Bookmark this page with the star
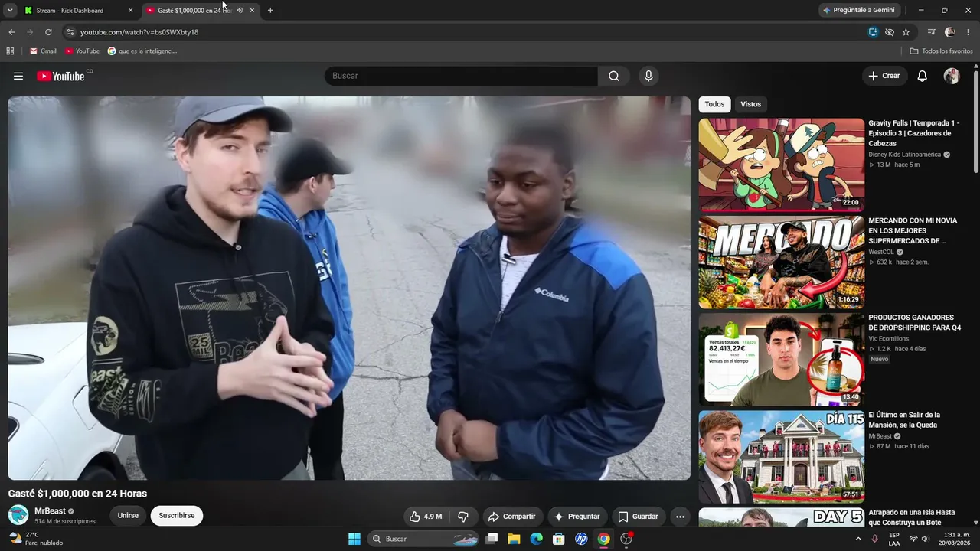The image size is (980, 551). coord(906,32)
